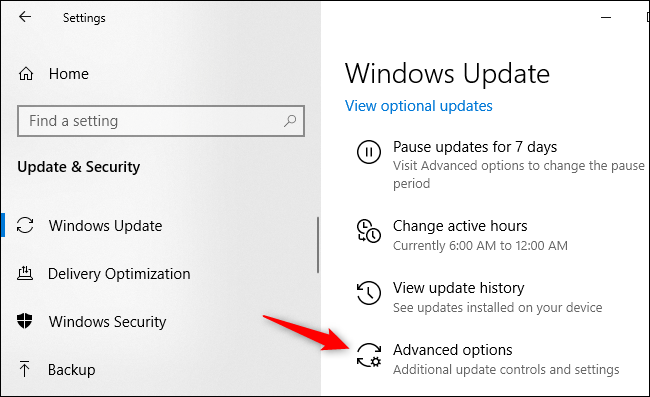The width and height of the screenshot is (650, 397).
Task: Click the back arrow in Settings
Action: [25, 17]
